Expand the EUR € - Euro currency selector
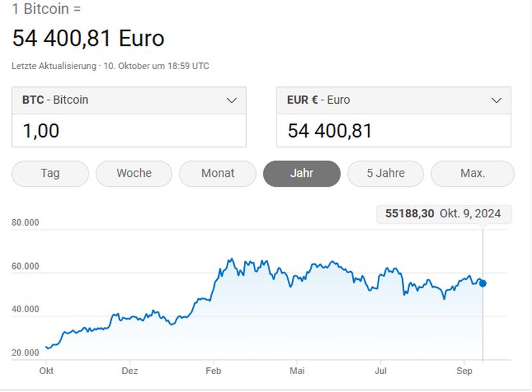Screen dimensions: 532x392 (394, 100)
